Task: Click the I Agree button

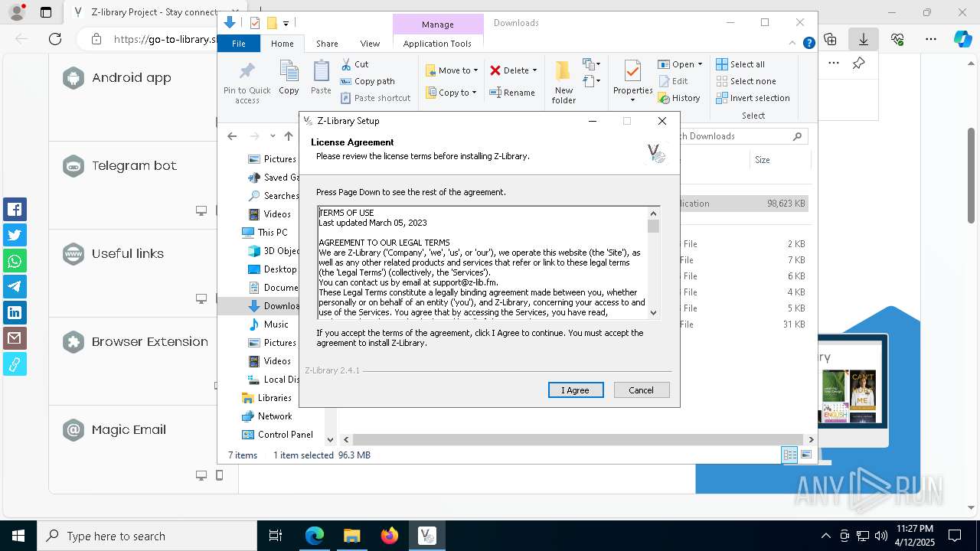Action: [576, 390]
